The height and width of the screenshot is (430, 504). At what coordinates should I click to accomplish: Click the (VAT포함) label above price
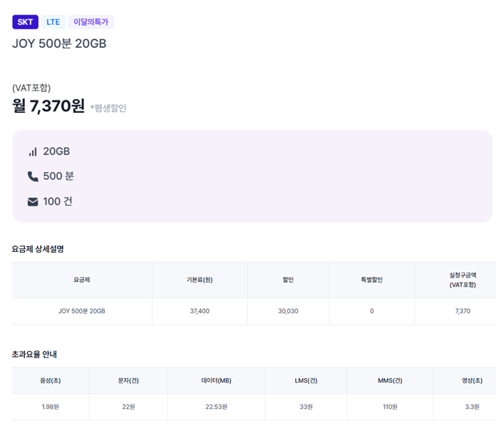pyautogui.click(x=31, y=88)
